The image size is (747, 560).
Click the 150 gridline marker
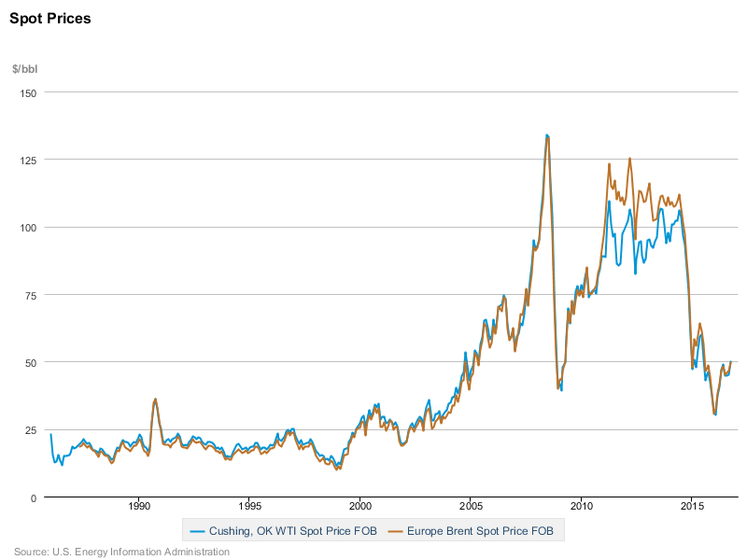(x=31, y=93)
